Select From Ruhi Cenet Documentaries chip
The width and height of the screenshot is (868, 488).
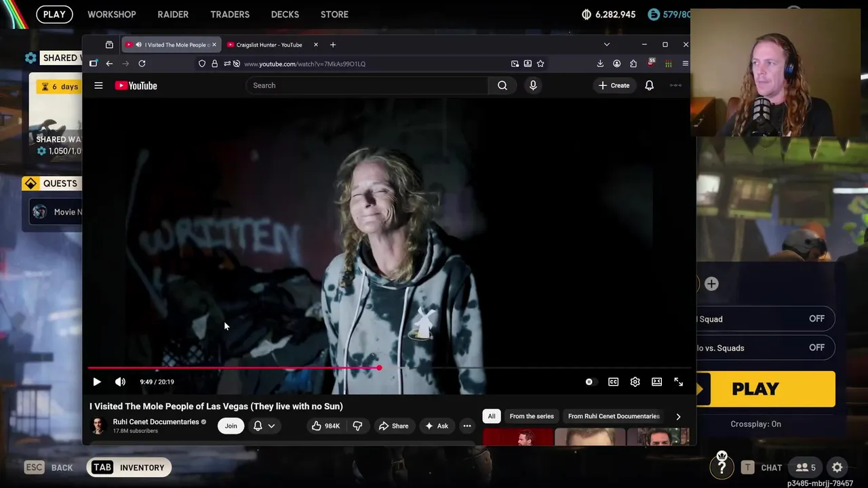[x=614, y=416]
